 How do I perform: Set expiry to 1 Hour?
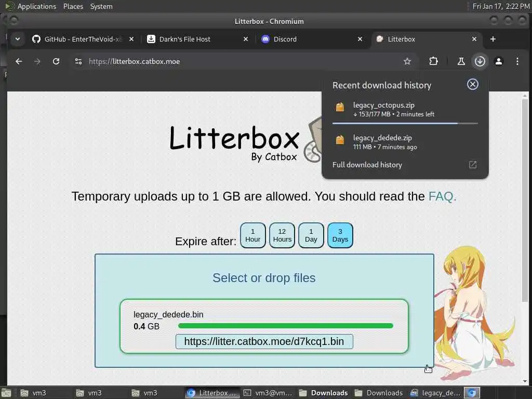[253, 235]
